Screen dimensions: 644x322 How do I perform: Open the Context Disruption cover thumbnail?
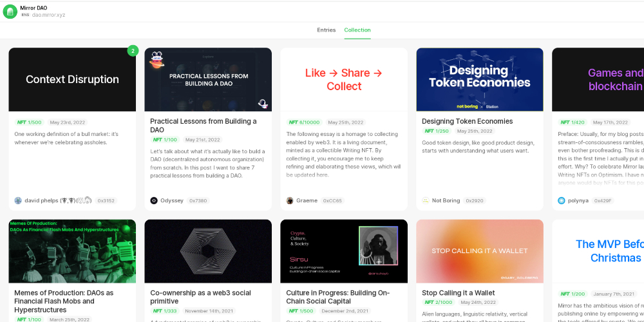click(x=72, y=80)
